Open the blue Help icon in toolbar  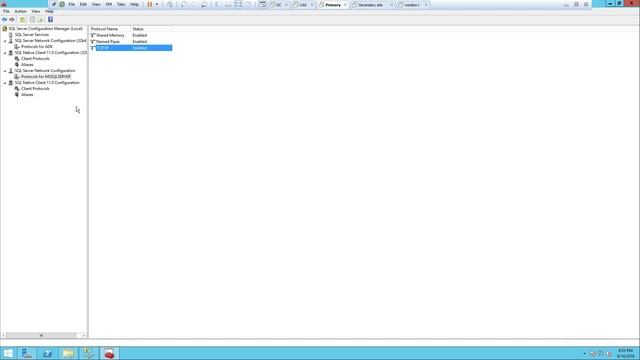click(50, 20)
